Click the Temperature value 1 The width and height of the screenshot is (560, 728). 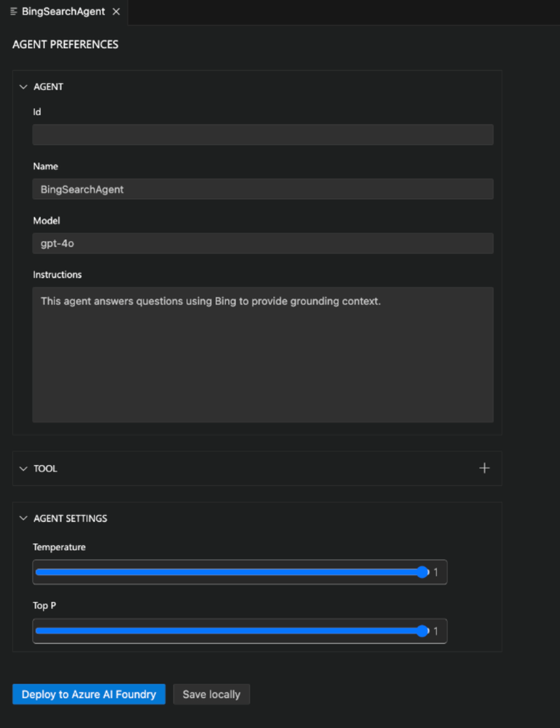(435, 573)
